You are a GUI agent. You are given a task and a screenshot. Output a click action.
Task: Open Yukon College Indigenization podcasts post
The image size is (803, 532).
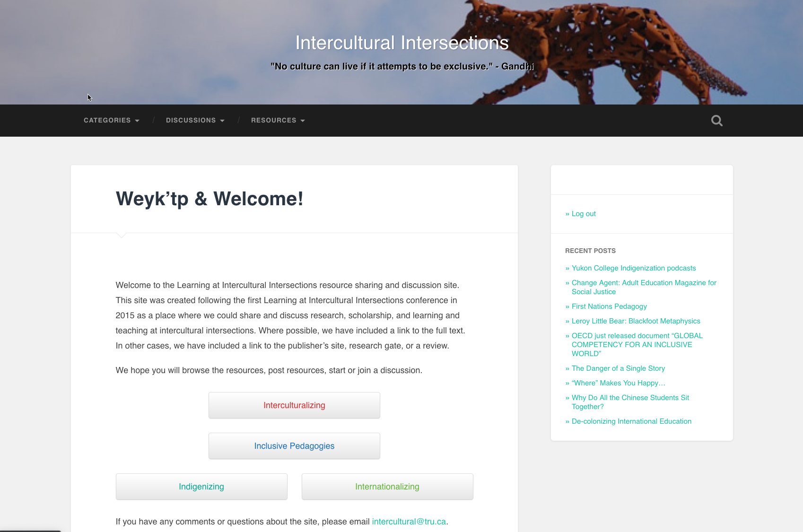coord(633,268)
